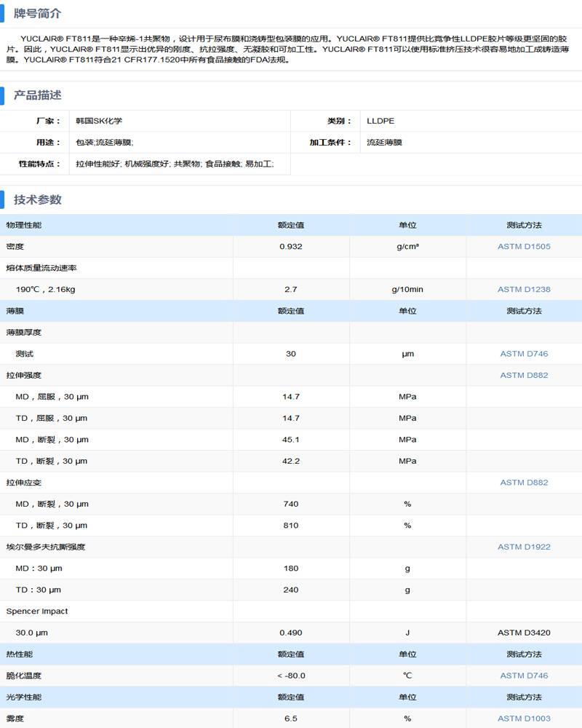
Task: Click the 拉伸强度 row label
Action: click(x=24, y=375)
